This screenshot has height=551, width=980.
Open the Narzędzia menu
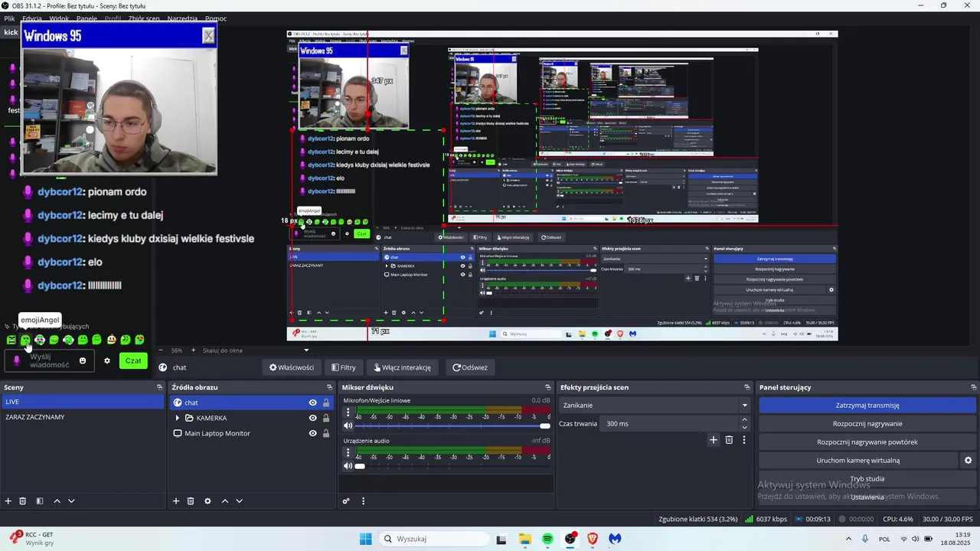(x=182, y=18)
